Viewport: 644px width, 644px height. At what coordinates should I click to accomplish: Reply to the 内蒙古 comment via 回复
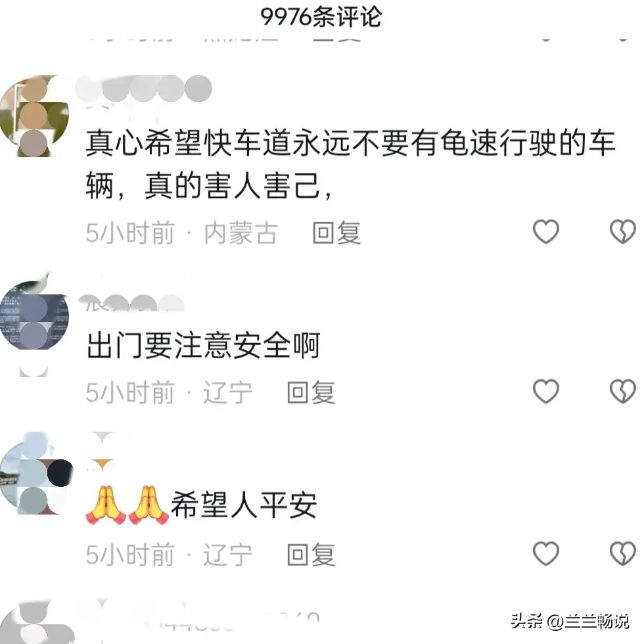336,233
